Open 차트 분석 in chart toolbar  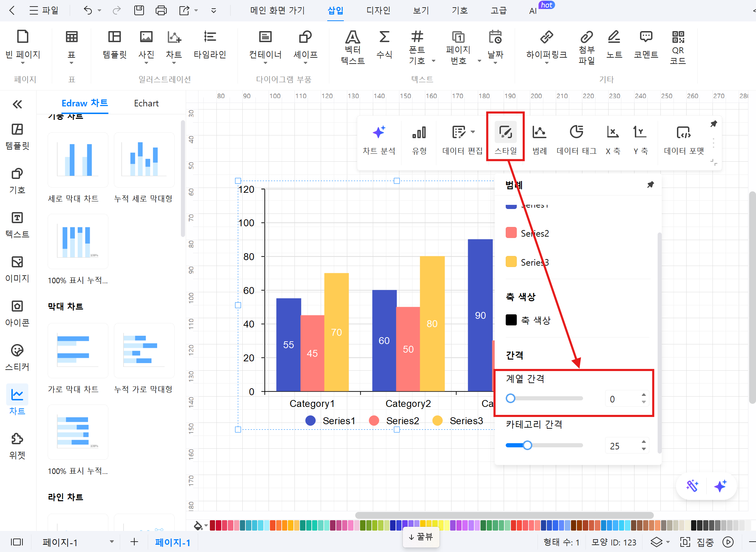tap(379, 140)
